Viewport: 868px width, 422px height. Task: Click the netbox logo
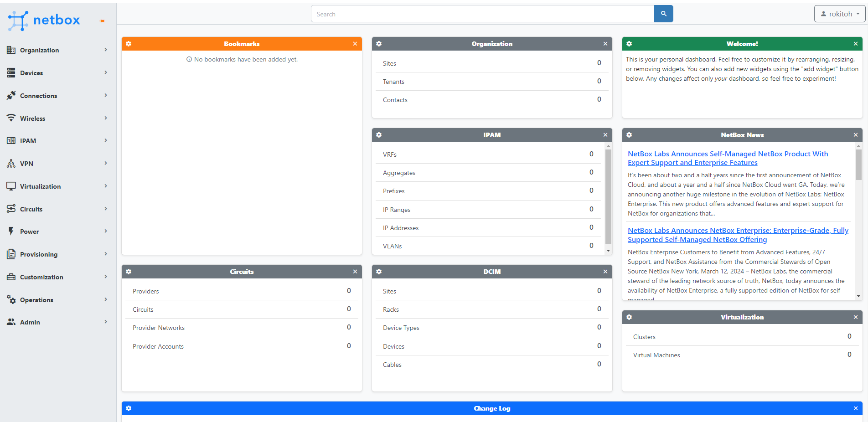(44, 20)
